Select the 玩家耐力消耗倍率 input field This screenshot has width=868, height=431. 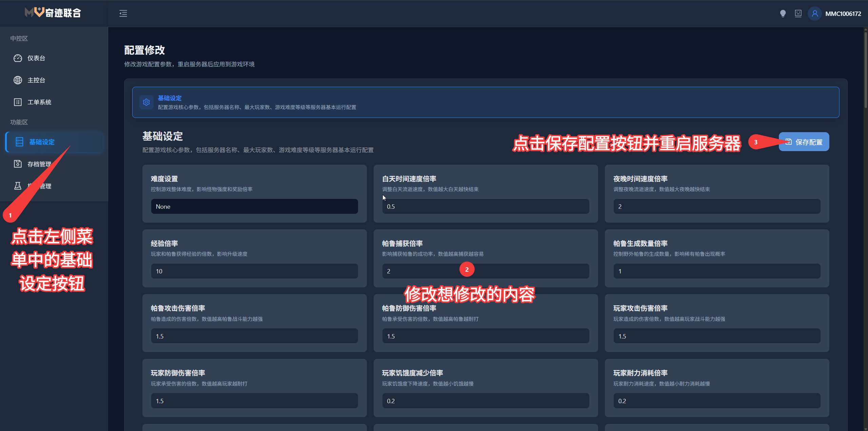point(717,401)
